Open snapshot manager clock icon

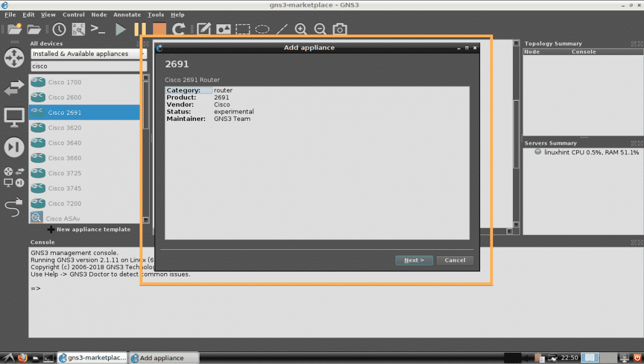pos(59,29)
